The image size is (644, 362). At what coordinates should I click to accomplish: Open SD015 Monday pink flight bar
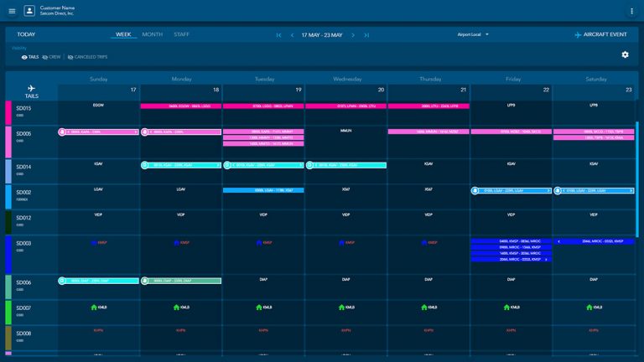click(181, 106)
